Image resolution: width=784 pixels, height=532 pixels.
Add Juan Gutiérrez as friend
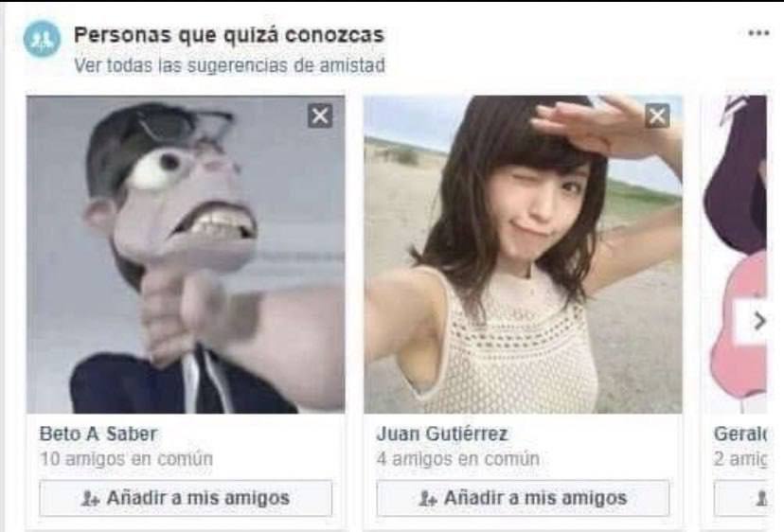[x=523, y=498]
